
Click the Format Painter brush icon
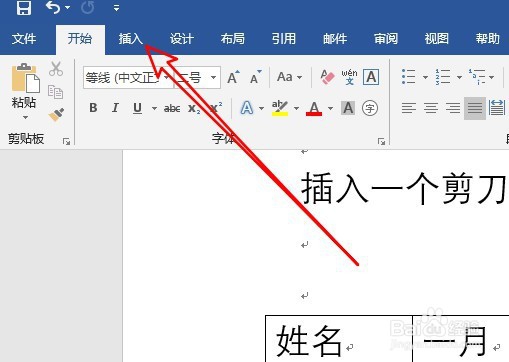tap(56, 114)
